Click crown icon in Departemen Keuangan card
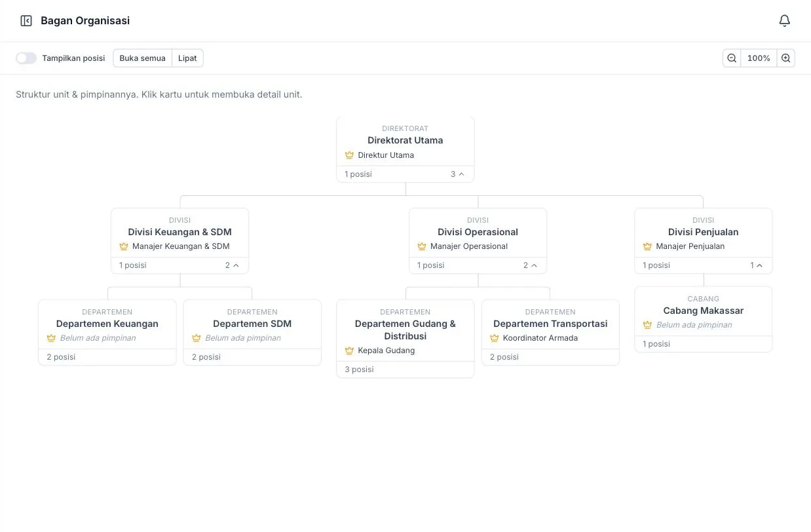 51,338
